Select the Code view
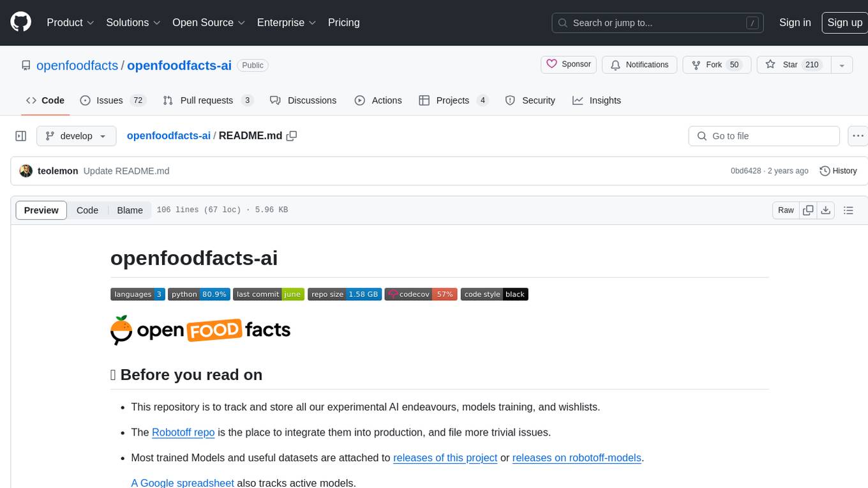Image resolution: width=868 pixels, height=488 pixels. click(87, 210)
